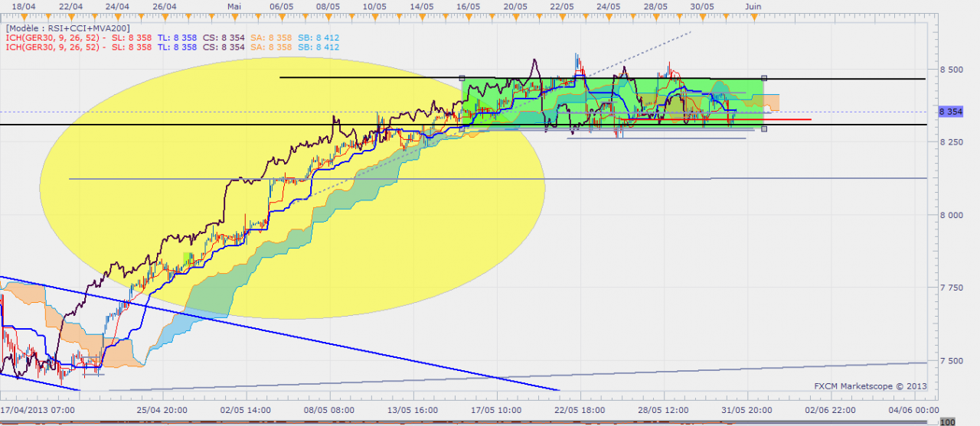The height and width of the screenshot is (426, 980).
Task: Click the Mai month label on top timeline
Action: coord(236,5)
